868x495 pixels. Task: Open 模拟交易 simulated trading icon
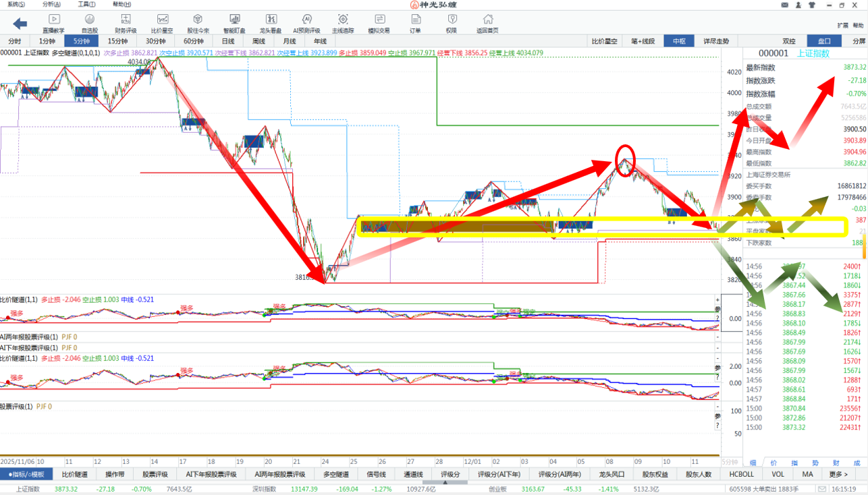click(x=379, y=23)
